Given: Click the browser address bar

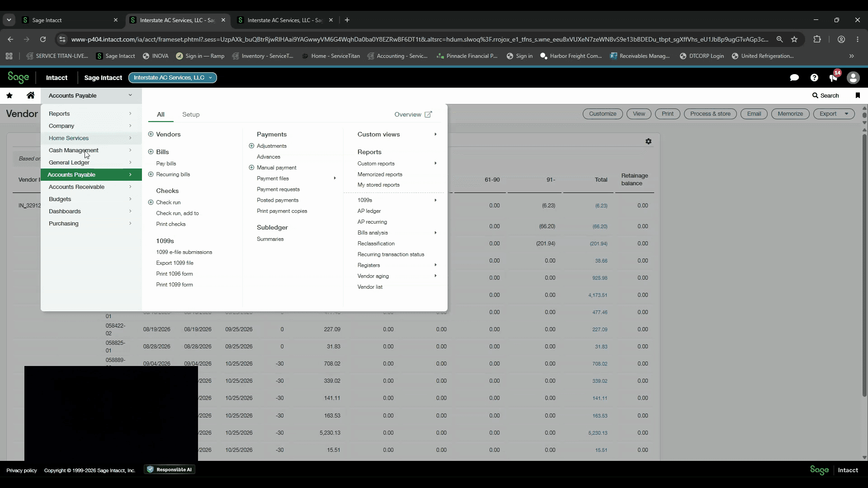Looking at the screenshot, I should click(420, 39).
